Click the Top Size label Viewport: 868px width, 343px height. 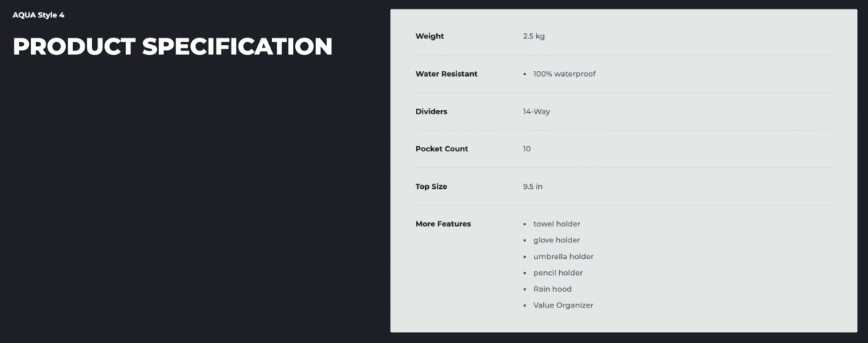click(431, 187)
